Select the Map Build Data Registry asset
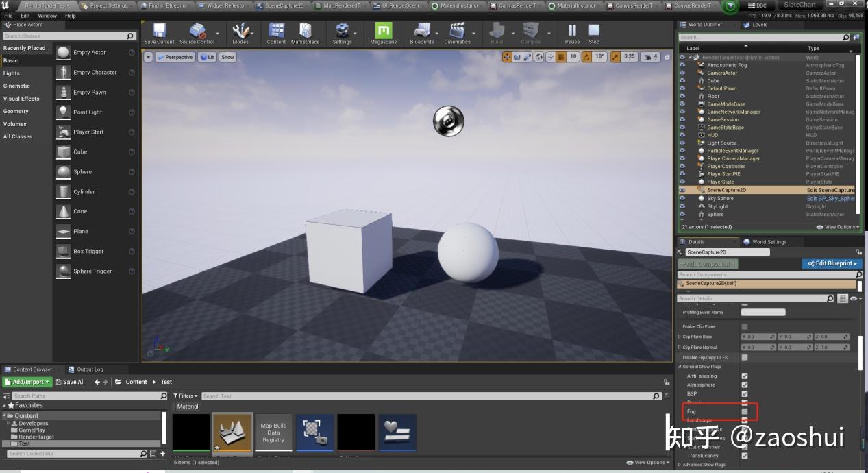 click(274, 432)
